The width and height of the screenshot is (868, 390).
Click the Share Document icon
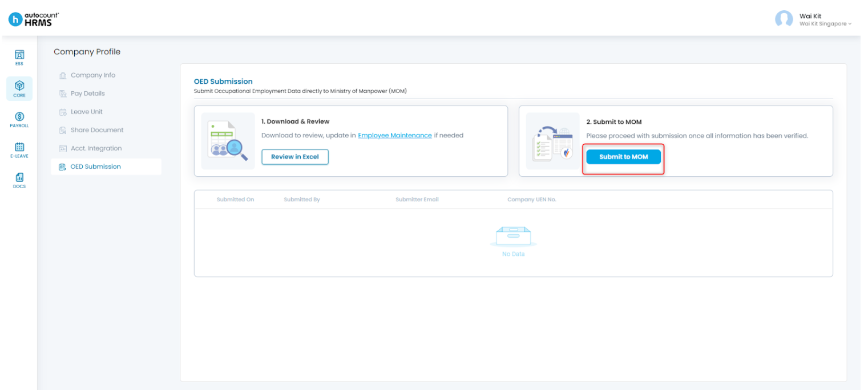(63, 130)
